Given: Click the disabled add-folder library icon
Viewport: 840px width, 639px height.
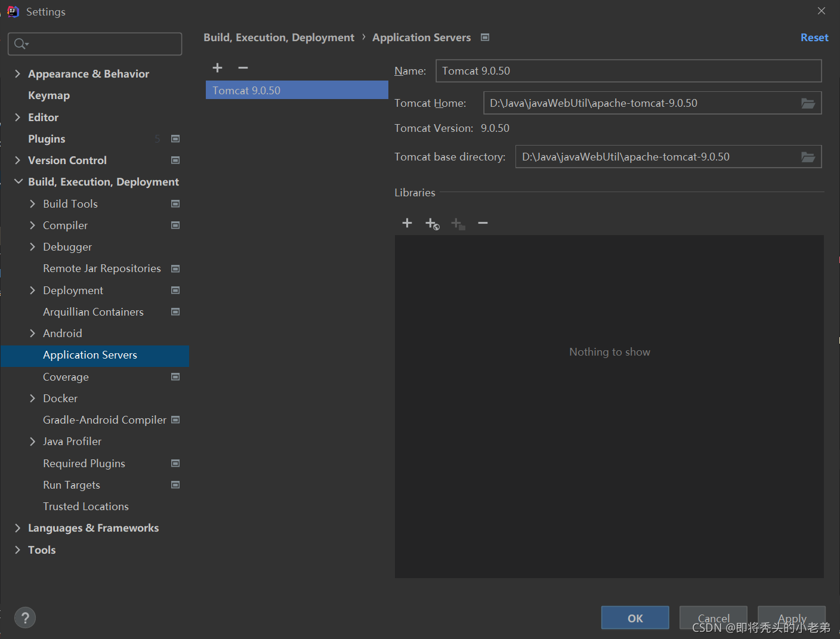Looking at the screenshot, I should point(458,224).
